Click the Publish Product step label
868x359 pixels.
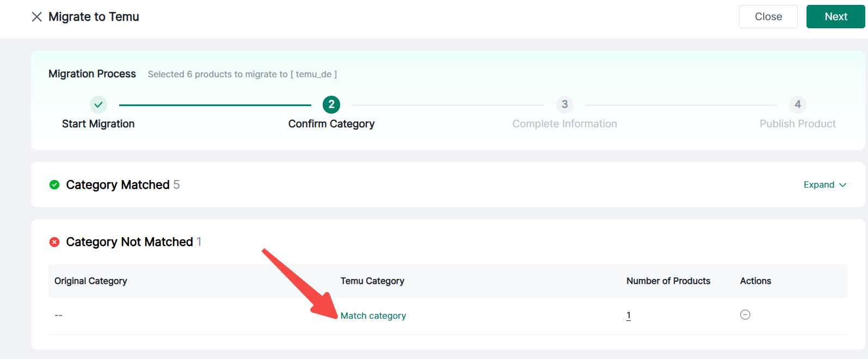(797, 124)
